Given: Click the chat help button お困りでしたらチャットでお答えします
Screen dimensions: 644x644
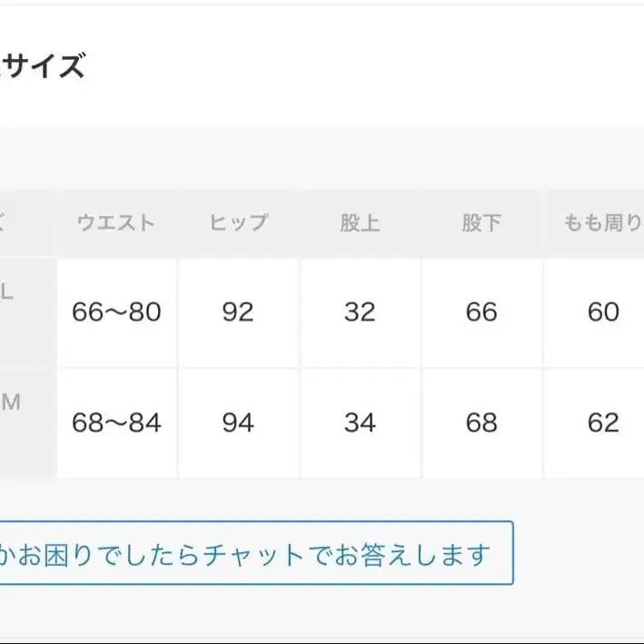Looking at the screenshot, I should (254, 553).
